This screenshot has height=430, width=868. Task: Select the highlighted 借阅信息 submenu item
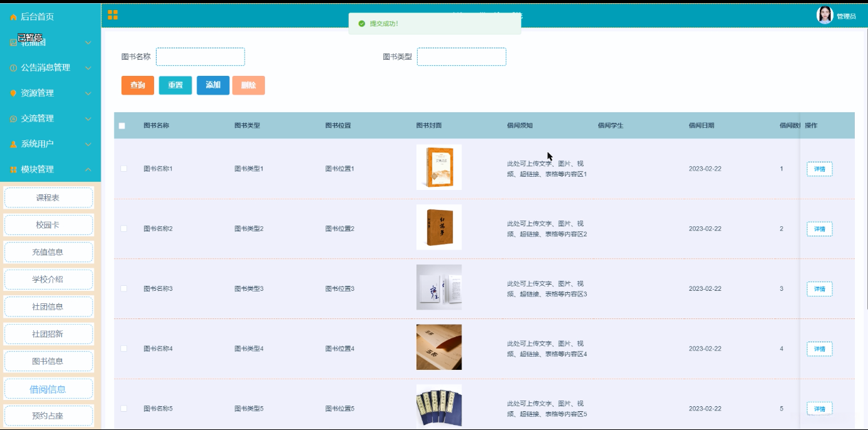click(48, 389)
